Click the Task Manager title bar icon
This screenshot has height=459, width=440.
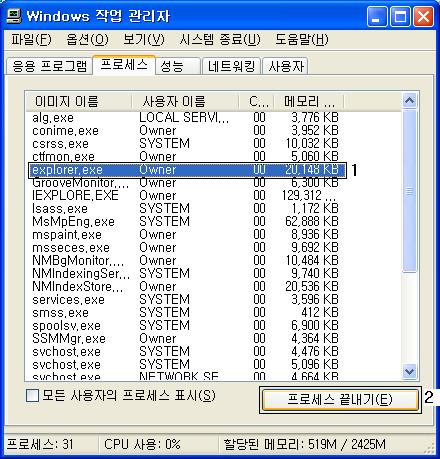[x=14, y=16]
